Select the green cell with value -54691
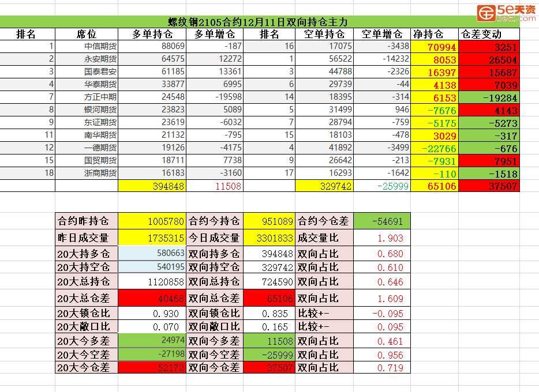Screen dimensions: 539x392 click(382, 221)
